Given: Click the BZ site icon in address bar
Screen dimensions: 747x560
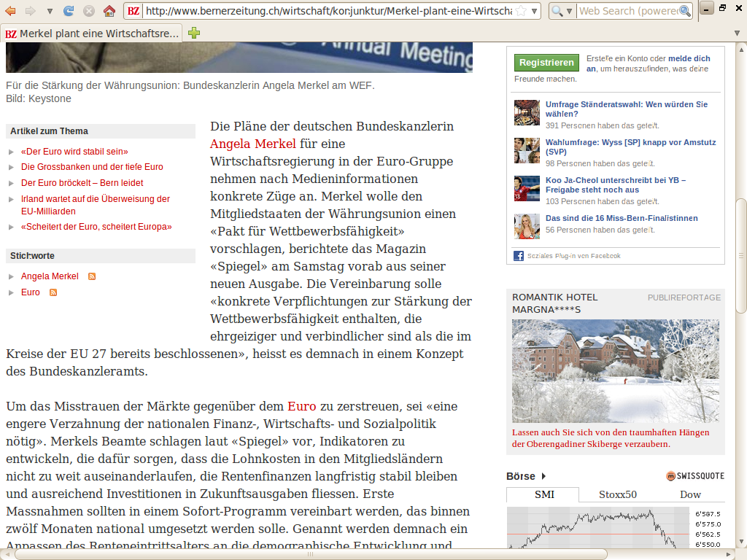Looking at the screenshot, I should (x=134, y=10).
